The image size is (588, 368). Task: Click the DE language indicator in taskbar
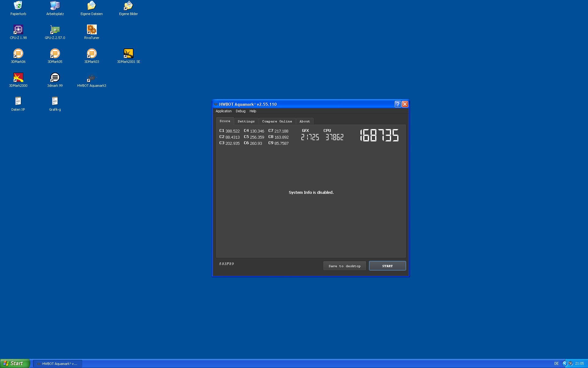coord(556,363)
